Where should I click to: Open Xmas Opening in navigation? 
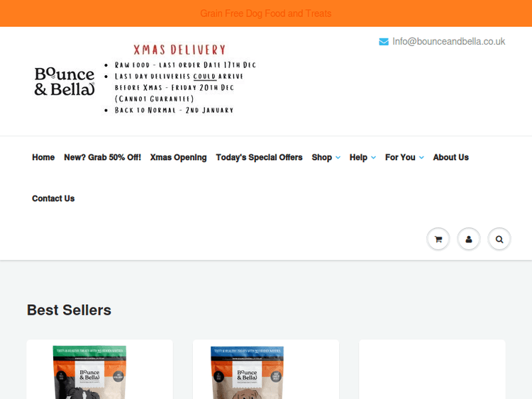pos(178,157)
